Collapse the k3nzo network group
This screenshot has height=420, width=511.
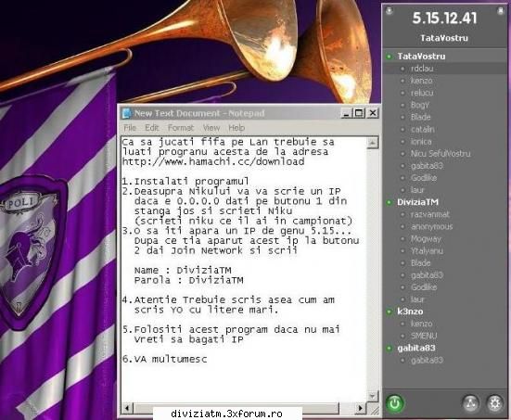[x=410, y=312]
